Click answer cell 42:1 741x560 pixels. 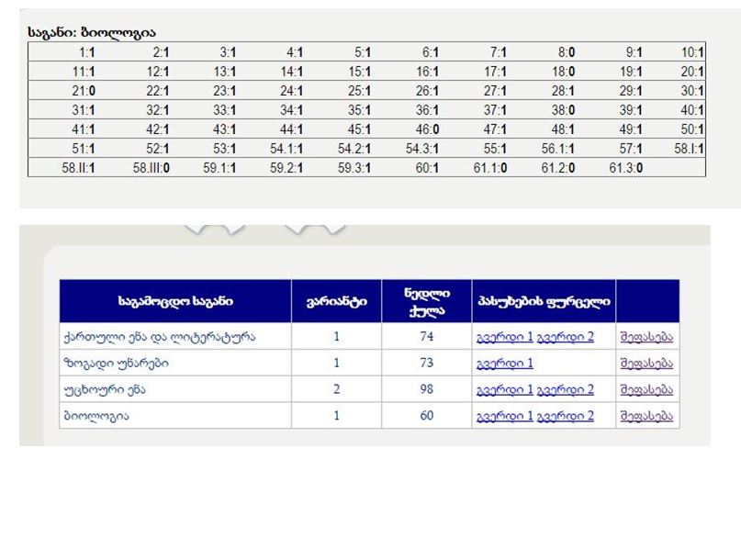click(x=158, y=129)
